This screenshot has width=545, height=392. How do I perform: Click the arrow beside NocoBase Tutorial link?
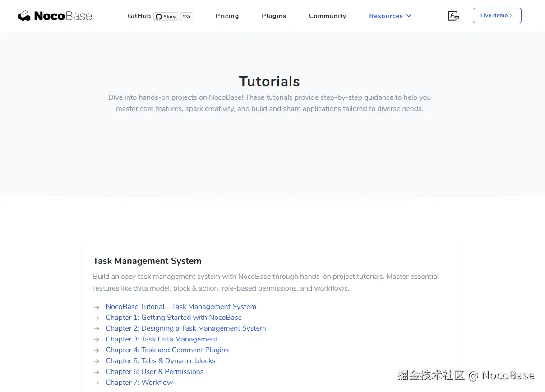97,307
